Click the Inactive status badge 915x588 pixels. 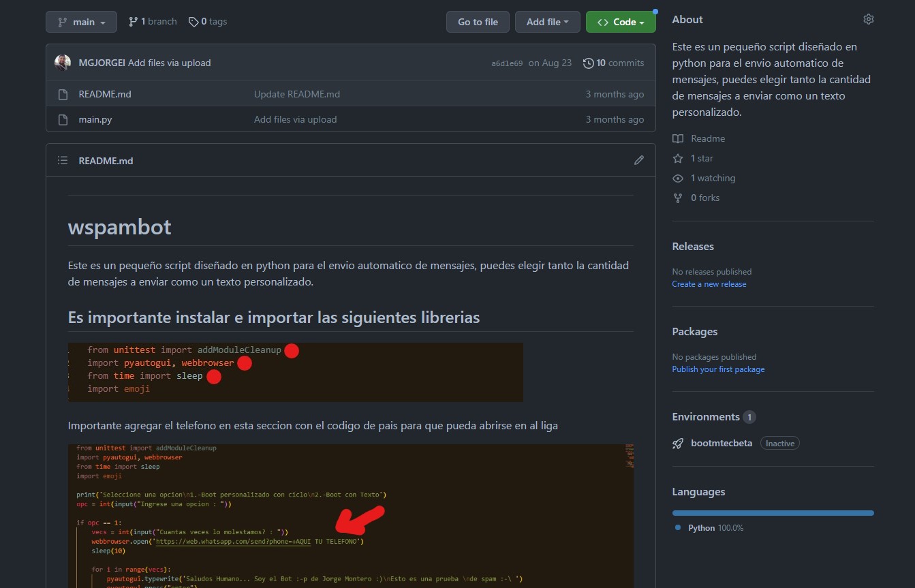[x=780, y=443]
